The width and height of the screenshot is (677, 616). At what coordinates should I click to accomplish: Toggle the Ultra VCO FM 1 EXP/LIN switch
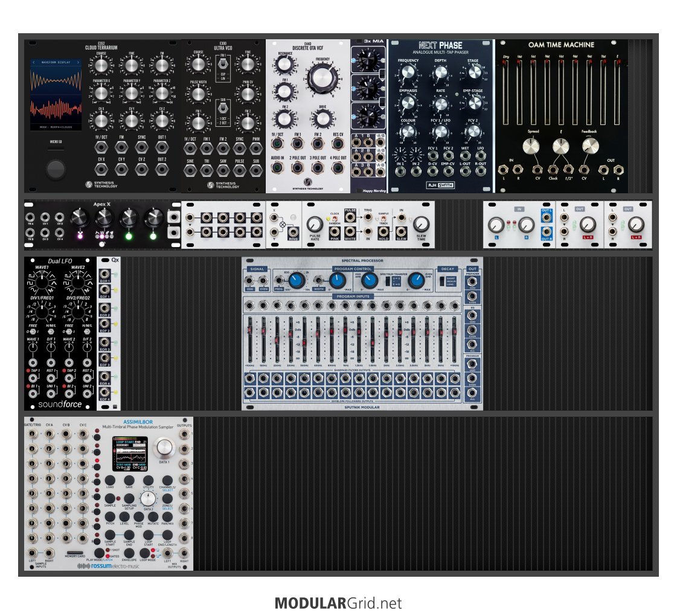click(x=223, y=65)
